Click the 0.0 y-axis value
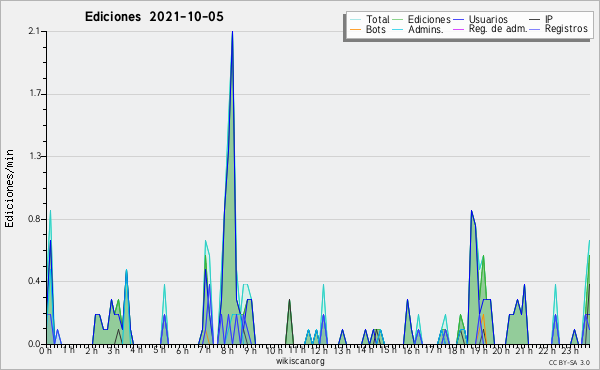600x370 pixels. click(x=34, y=344)
